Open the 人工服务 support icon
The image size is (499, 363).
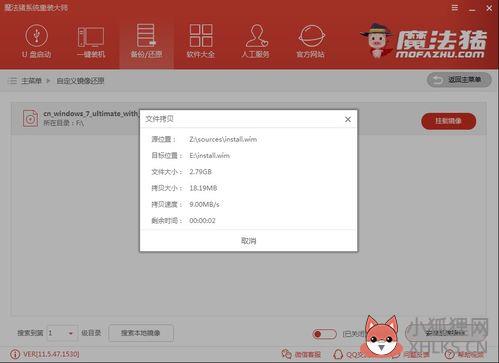[255, 41]
